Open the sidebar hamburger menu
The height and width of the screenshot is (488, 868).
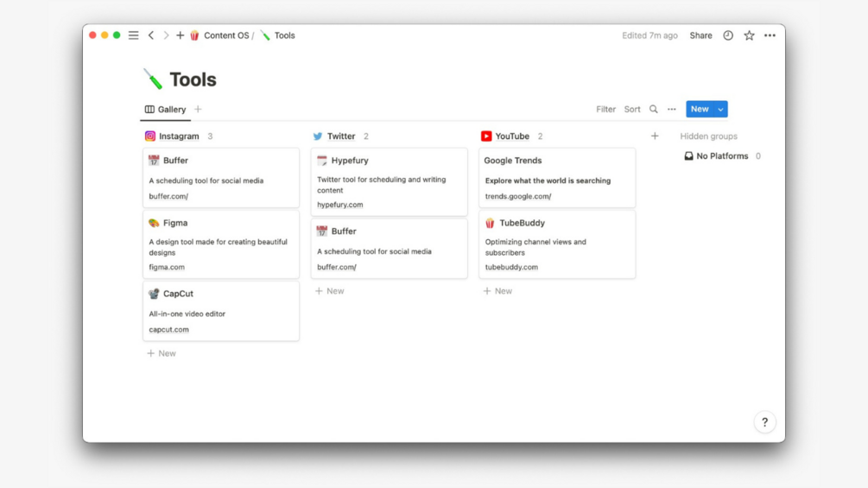click(x=133, y=35)
